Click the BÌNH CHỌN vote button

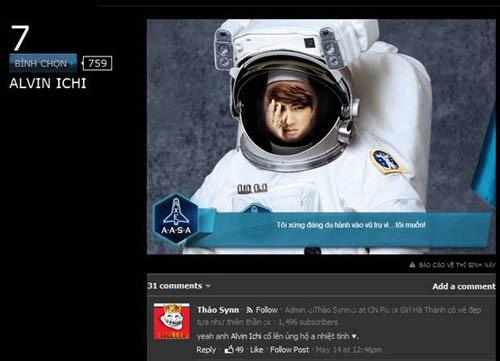coord(43,63)
